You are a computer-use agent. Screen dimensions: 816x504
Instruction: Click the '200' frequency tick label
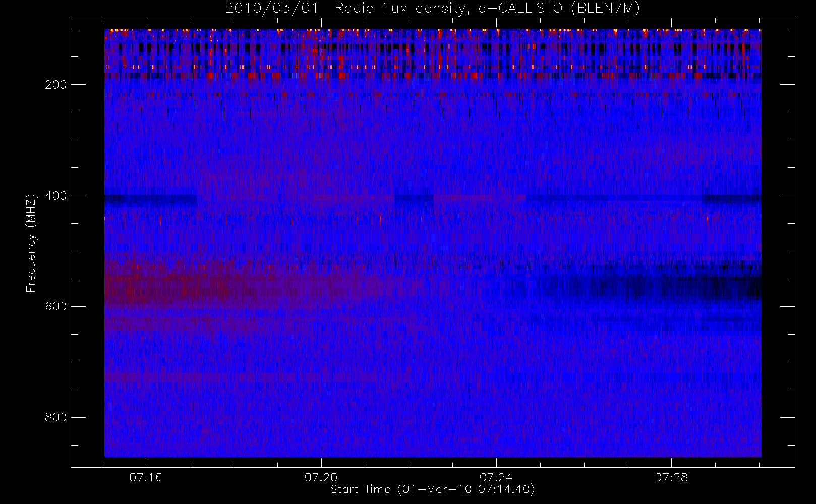tap(56, 85)
